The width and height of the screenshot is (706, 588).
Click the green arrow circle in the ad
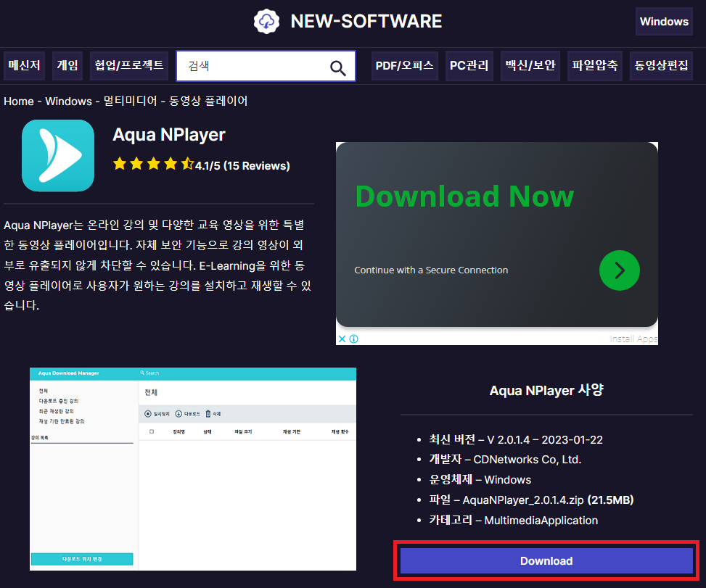click(619, 270)
